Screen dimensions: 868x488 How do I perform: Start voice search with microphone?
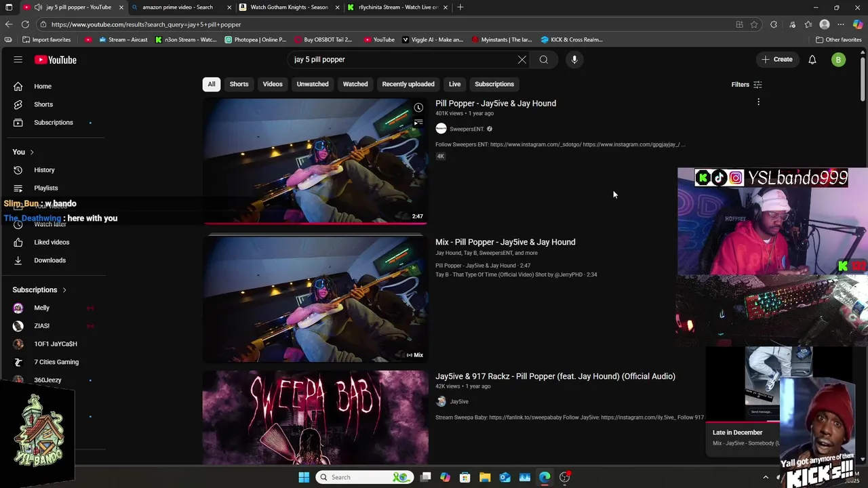coord(574,60)
